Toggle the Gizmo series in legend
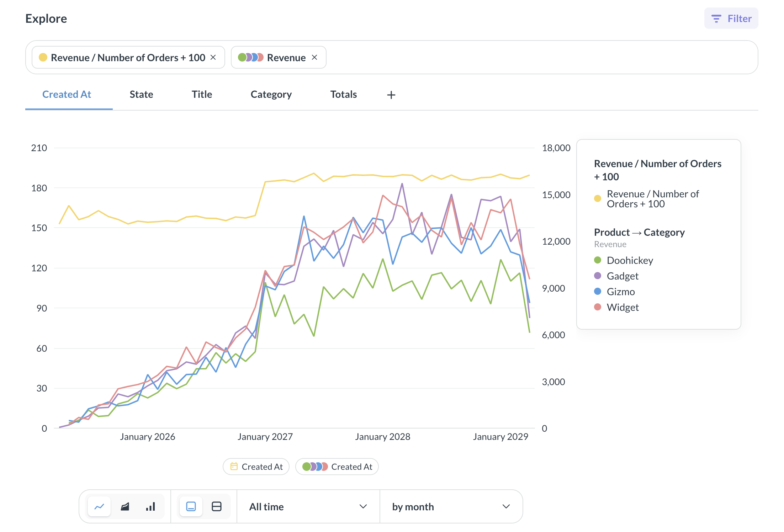 point(614,292)
